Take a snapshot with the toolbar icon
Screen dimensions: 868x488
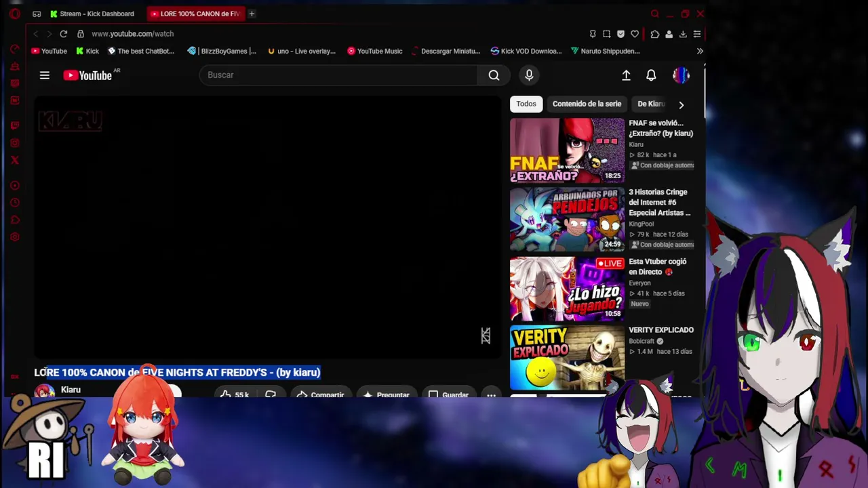(x=606, y=34)
